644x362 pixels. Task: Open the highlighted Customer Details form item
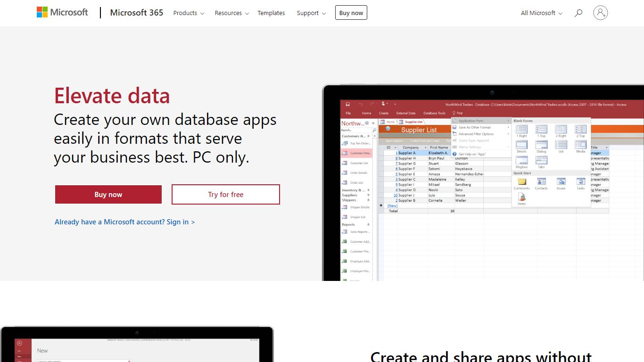pos(356,153)
